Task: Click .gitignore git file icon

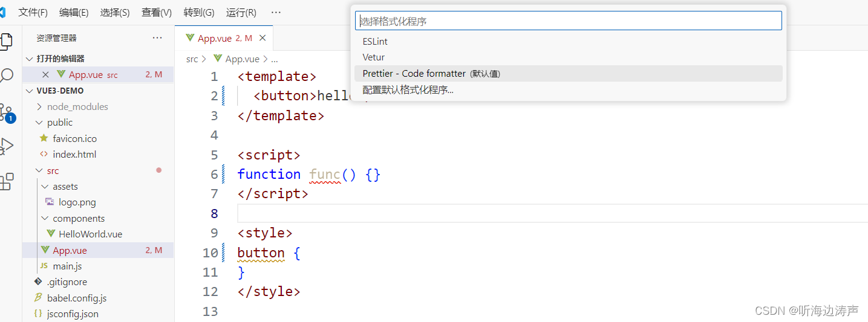Action: (38, 282)
